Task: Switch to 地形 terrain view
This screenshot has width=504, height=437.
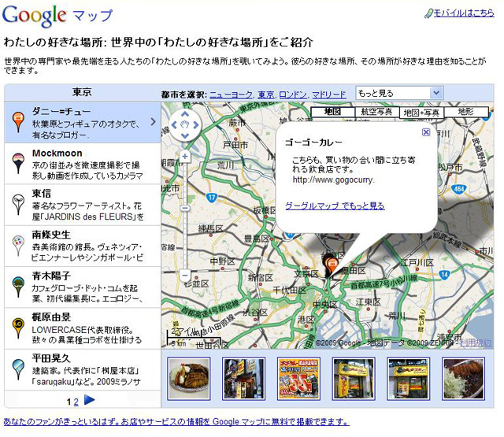Action: tap(466, 112)
